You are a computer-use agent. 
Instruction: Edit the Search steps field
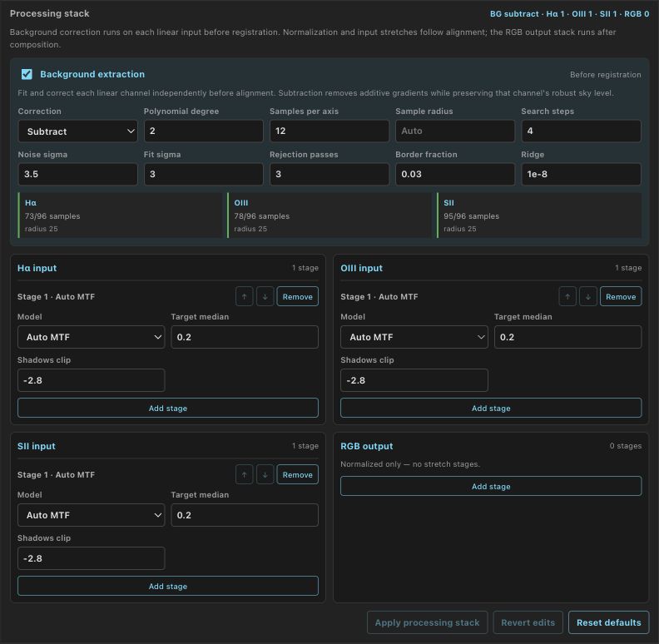(581, 131)
